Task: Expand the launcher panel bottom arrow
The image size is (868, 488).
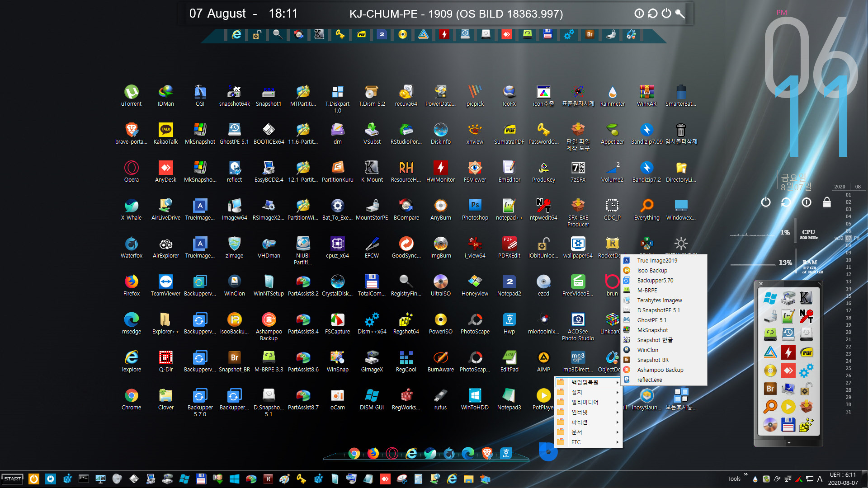Action: (x=789, y=443)
